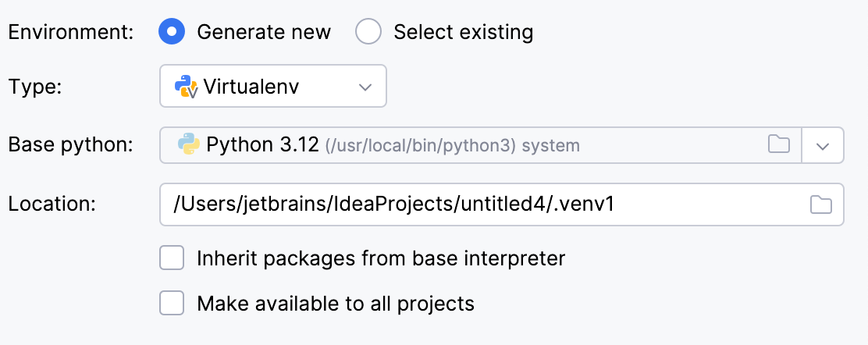Select the Generate new radio button
Viewport: 868px width, 345px height.
(172, 31)
